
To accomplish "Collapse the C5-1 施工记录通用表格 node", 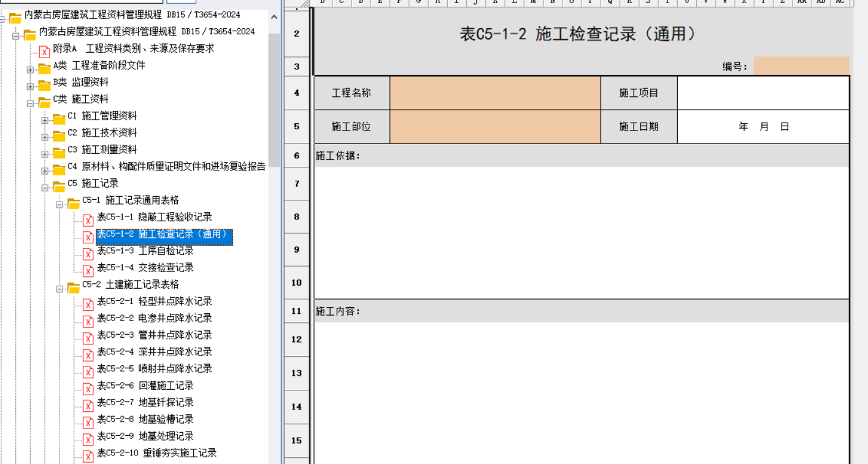I will coord(60,205).
